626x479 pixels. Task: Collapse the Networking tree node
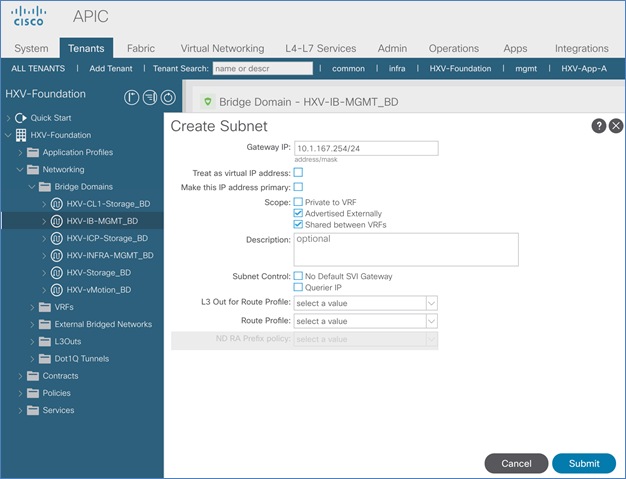tap(20, 169)
